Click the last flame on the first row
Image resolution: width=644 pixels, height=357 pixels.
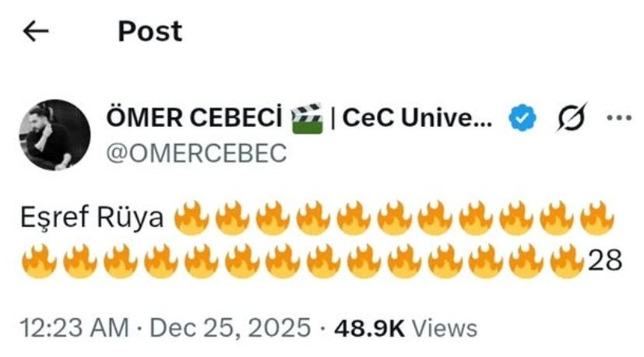coord(596,219)
